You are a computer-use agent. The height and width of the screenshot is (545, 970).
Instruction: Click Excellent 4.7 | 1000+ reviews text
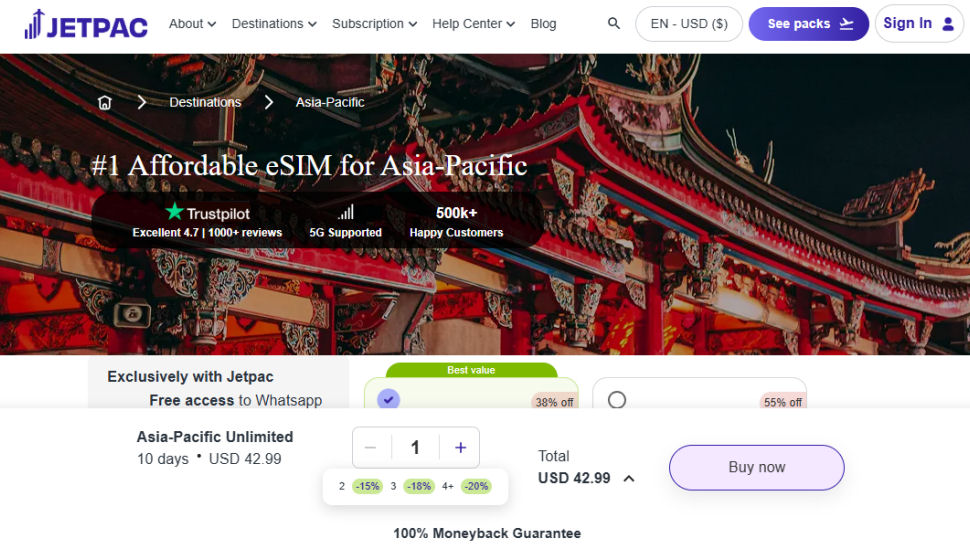coord(207,233)
